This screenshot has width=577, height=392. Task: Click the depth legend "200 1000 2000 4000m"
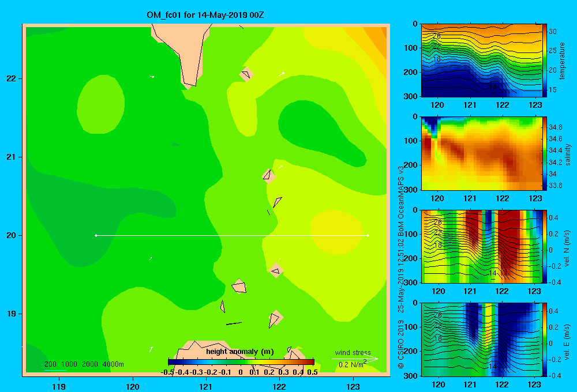(84, 364)
